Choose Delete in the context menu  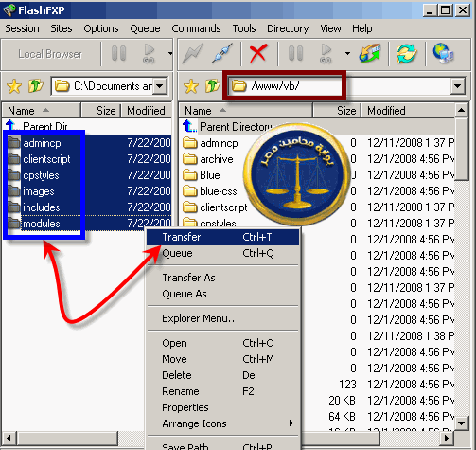point(222,375)
